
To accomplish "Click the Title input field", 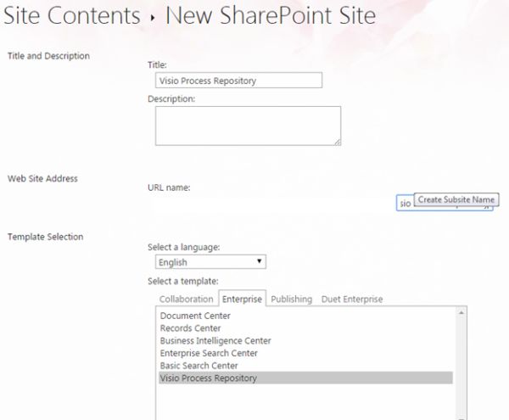I will pyautogui.click(x=238, y=80).
